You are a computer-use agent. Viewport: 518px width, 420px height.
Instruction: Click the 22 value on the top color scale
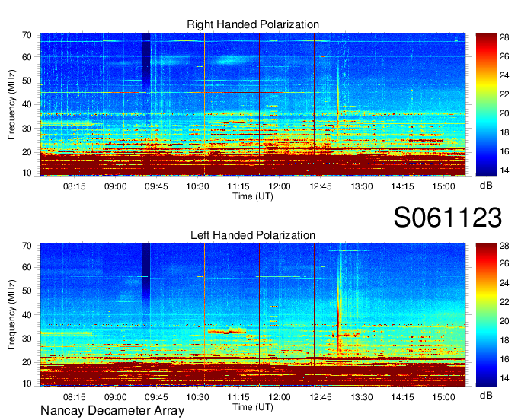(x=504, y=94)
